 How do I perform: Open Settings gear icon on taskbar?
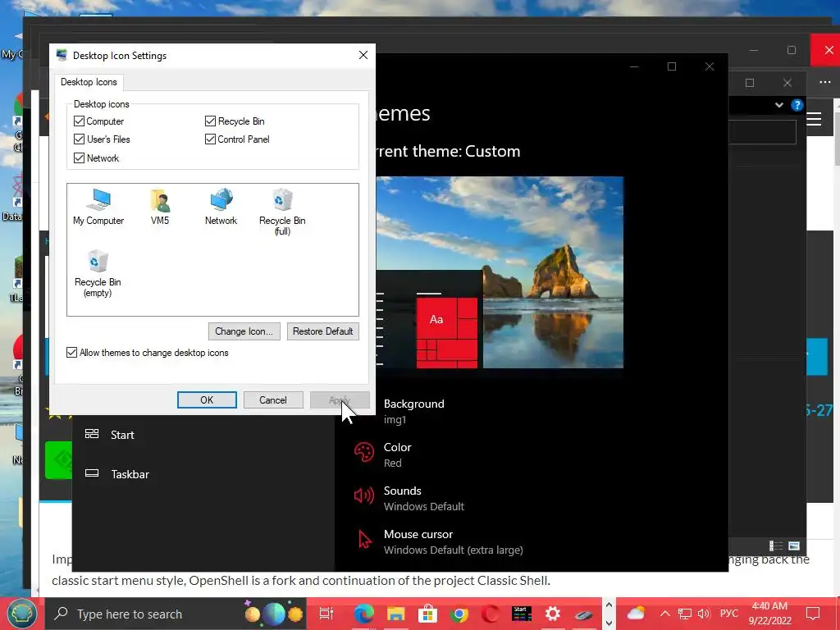pos(552,614)
